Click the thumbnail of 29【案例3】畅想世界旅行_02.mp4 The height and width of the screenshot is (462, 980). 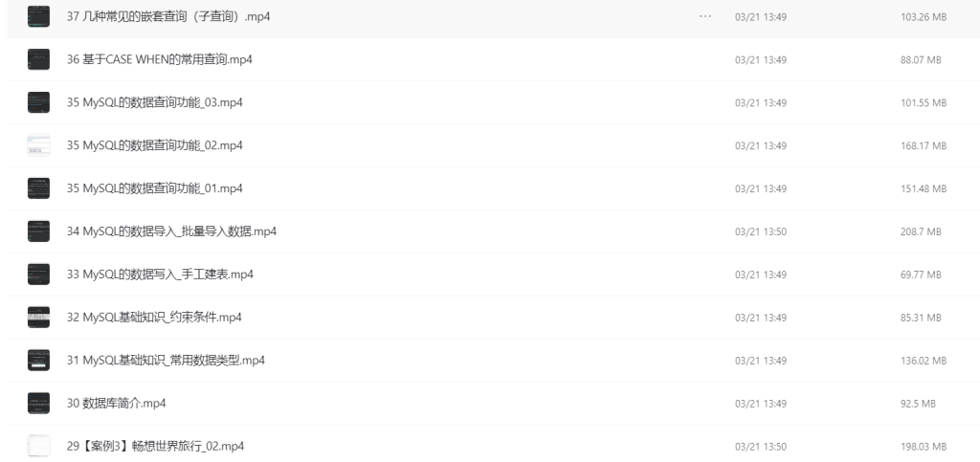pos(38,446)
